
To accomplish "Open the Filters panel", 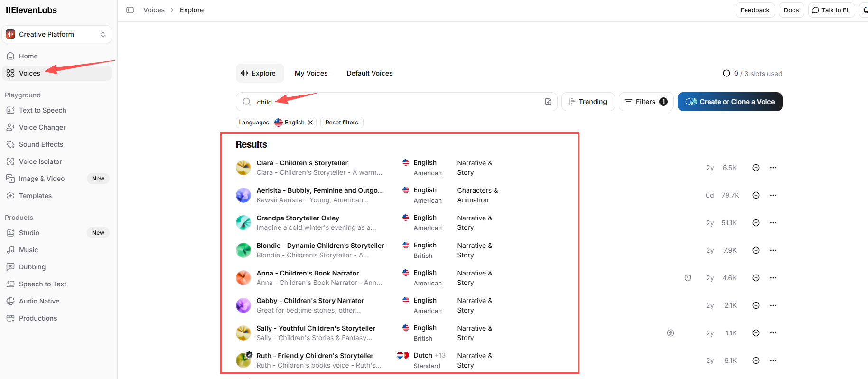I will point(645,102).
